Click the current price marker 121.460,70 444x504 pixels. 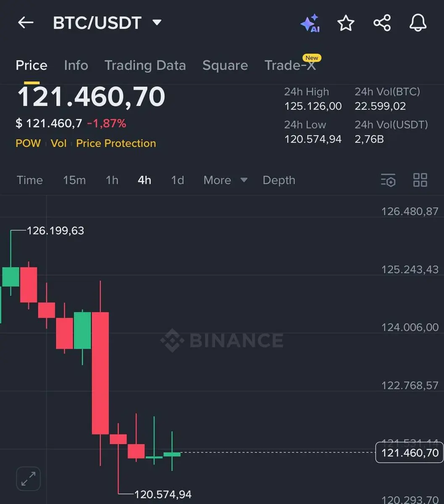(409, 453)
